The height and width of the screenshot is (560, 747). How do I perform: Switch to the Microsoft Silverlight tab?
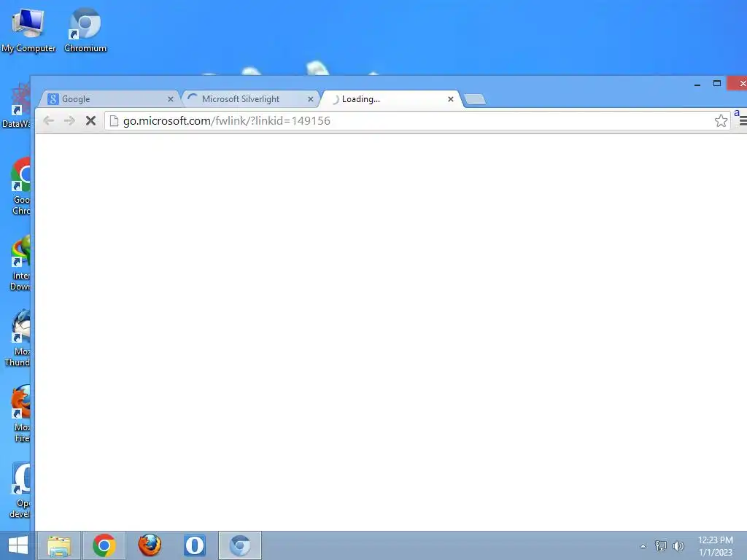(249, 99)
